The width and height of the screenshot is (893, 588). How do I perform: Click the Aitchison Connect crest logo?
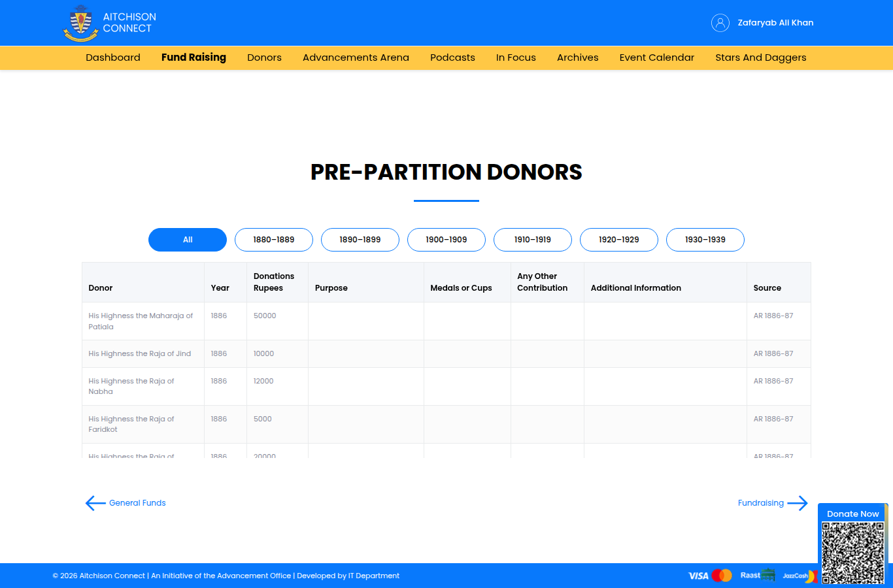80,23
